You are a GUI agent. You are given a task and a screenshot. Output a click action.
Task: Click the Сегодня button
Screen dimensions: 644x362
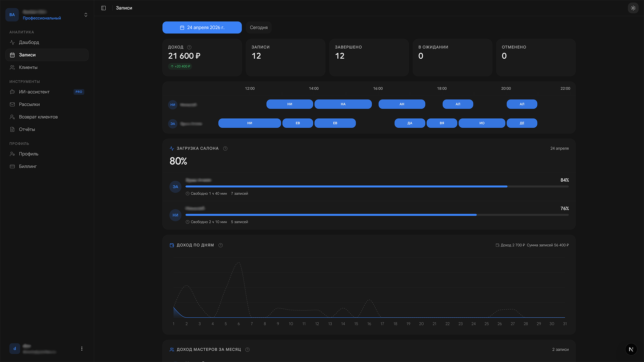coord(259,27)
